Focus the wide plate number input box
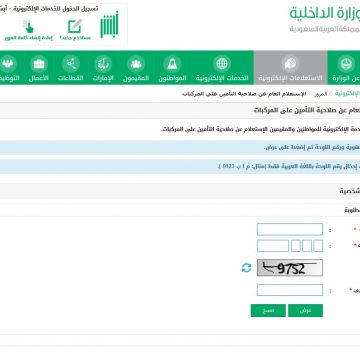The image size is (360, 360). (273, 246)
